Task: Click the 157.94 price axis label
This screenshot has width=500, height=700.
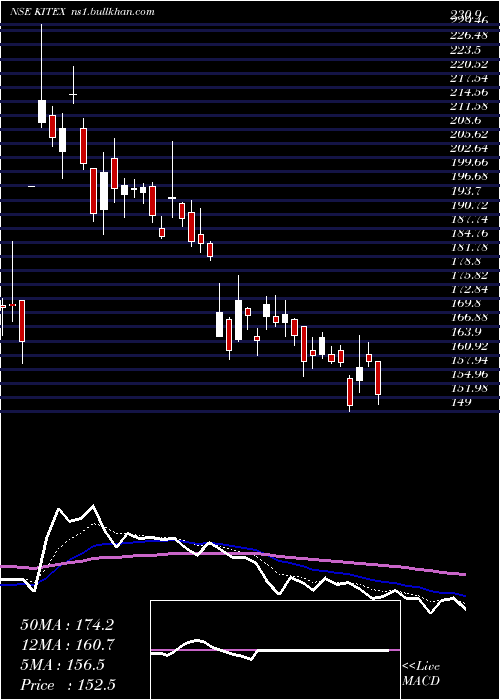Action: [x=467, y=360]
